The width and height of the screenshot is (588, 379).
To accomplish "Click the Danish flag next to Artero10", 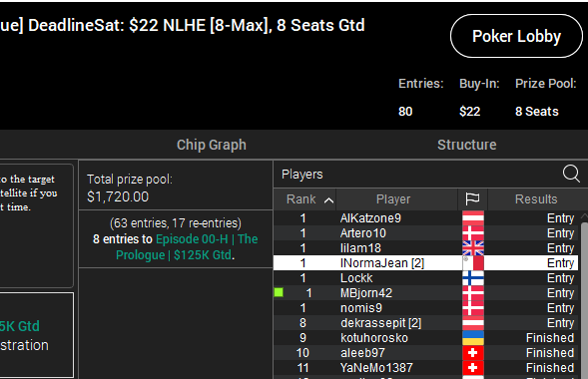I will point(473,233).
